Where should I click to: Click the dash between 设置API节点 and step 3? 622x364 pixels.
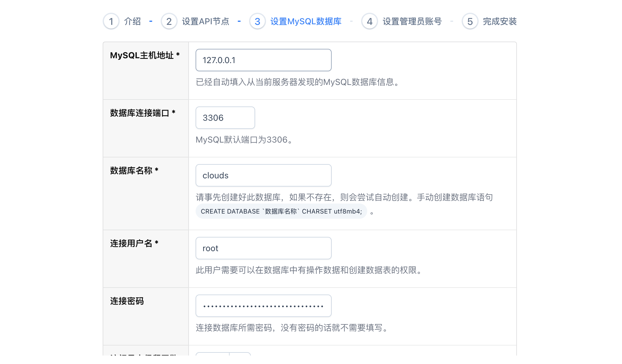click(239, 21)
